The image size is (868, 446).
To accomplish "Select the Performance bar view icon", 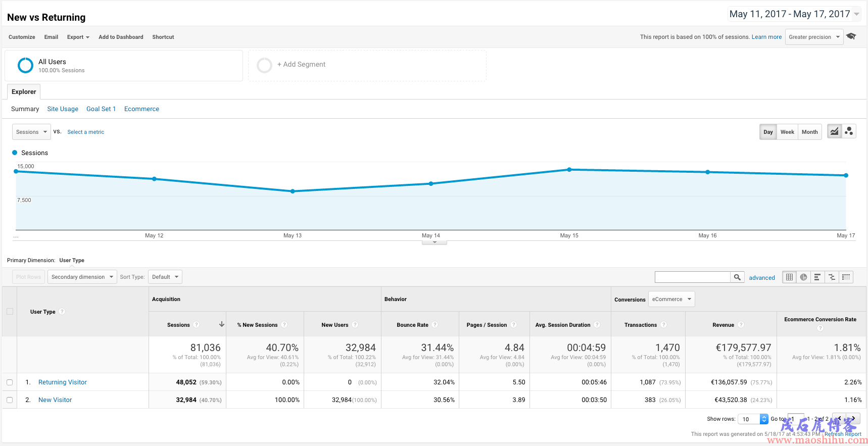I will 817,277.
